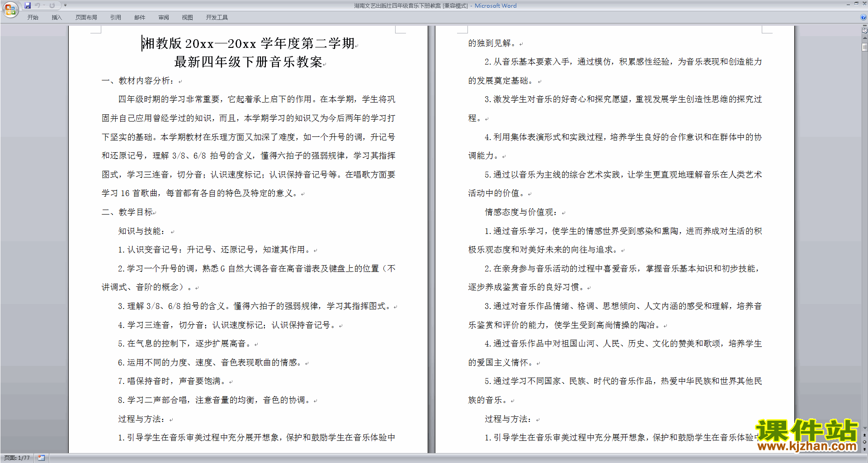
Task: Click the heading 一、教材内容分析：
Action: coord(137,81)
